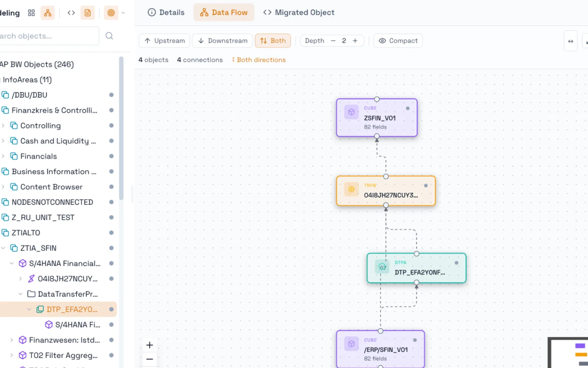Viewport: 588px width, 368px height.
Task: Select the hierarchy view icon in top toolbar
Action: 48,13
